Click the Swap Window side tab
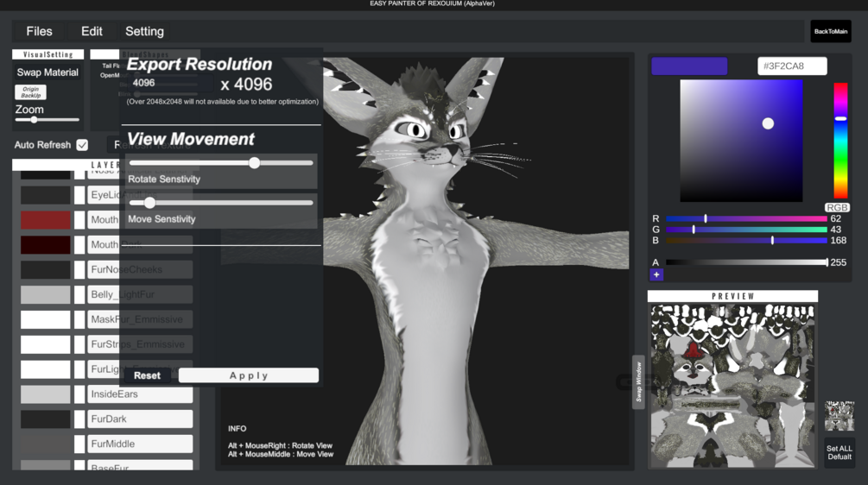The image size is (868, 485). tap(638, 382)
